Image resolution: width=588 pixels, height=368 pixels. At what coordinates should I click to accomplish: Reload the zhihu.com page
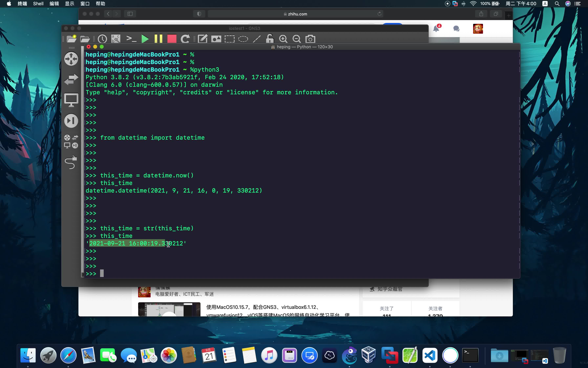click(x=379, y=14)
